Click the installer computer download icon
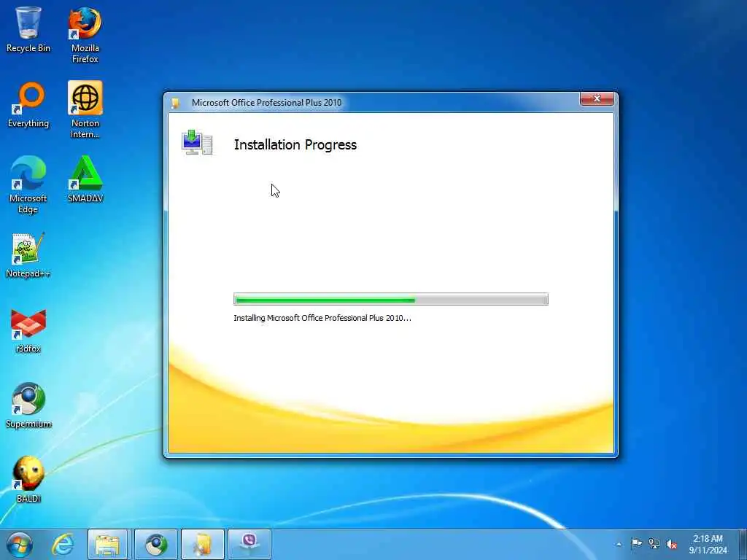This screenshot has height=560, width=747. (197, 142)
